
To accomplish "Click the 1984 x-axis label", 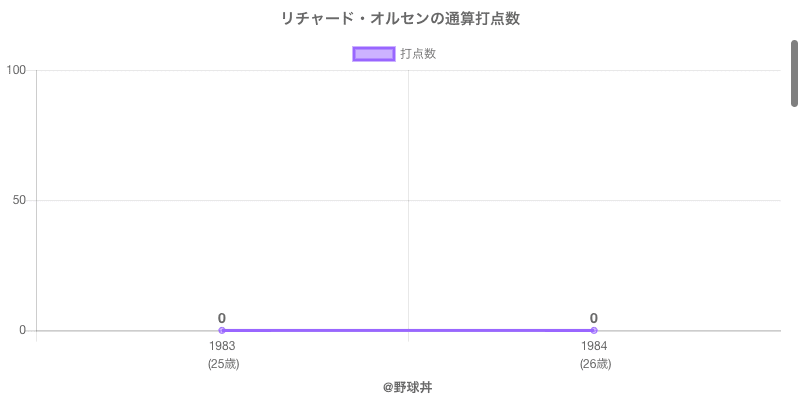I will tap(594, 346).
